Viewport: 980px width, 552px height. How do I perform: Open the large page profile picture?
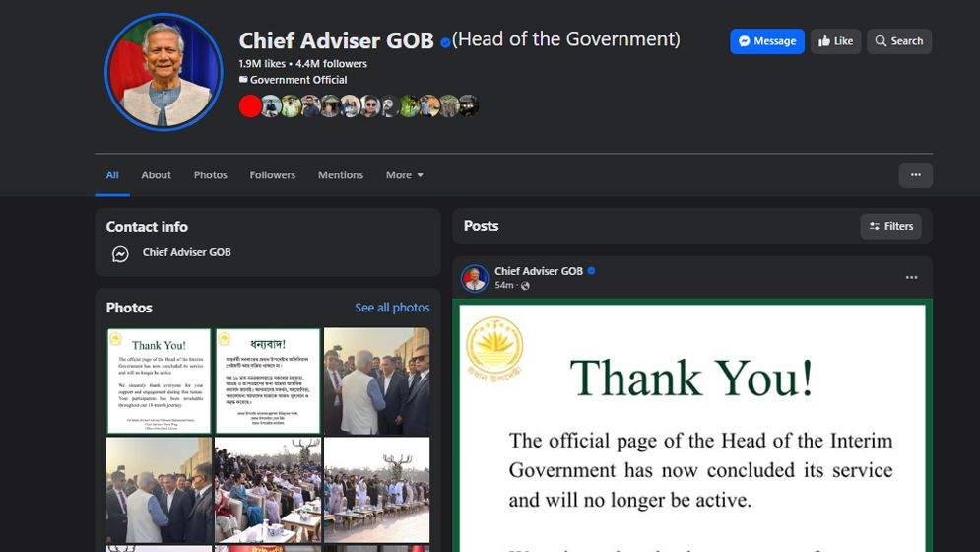[x=163, y=72]
